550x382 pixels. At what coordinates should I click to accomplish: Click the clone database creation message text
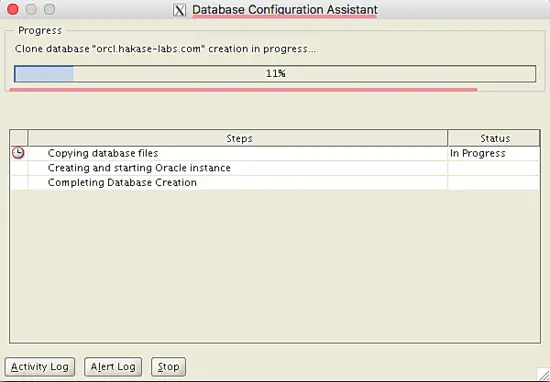coord(165,49)
